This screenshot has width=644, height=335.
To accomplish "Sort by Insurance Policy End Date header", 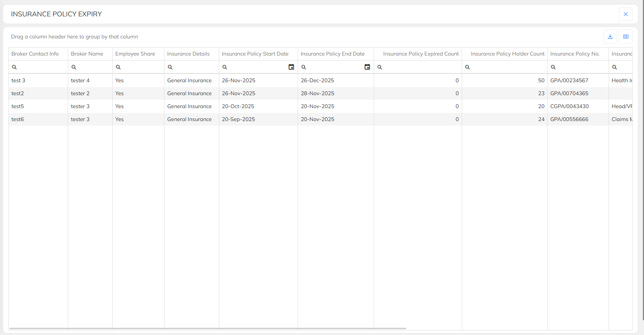I will pos(333,54).
